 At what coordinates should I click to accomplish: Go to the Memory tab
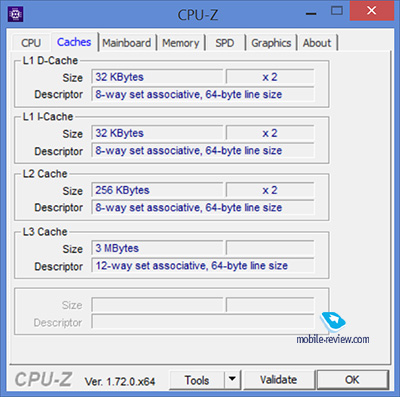coord(181,43)
